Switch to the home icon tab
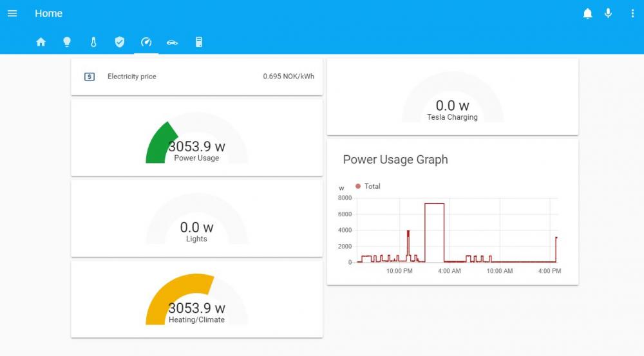644x356 pixels. [x=41, y=42]
